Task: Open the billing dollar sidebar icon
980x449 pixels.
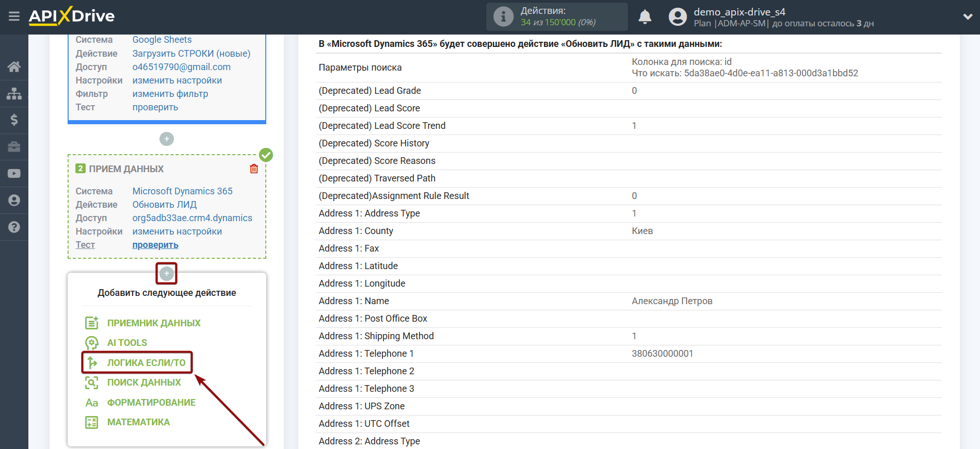Action: click(x=14, y=120)
